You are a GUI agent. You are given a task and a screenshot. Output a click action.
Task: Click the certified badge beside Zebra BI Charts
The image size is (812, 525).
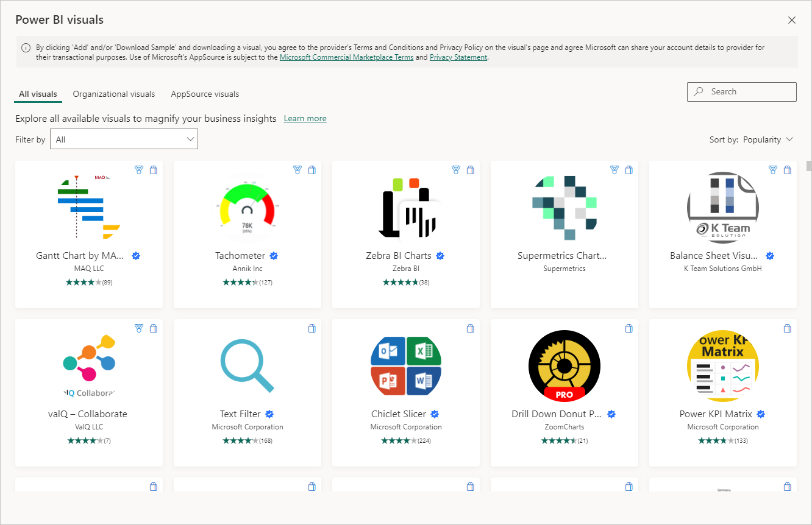[440, 256]
